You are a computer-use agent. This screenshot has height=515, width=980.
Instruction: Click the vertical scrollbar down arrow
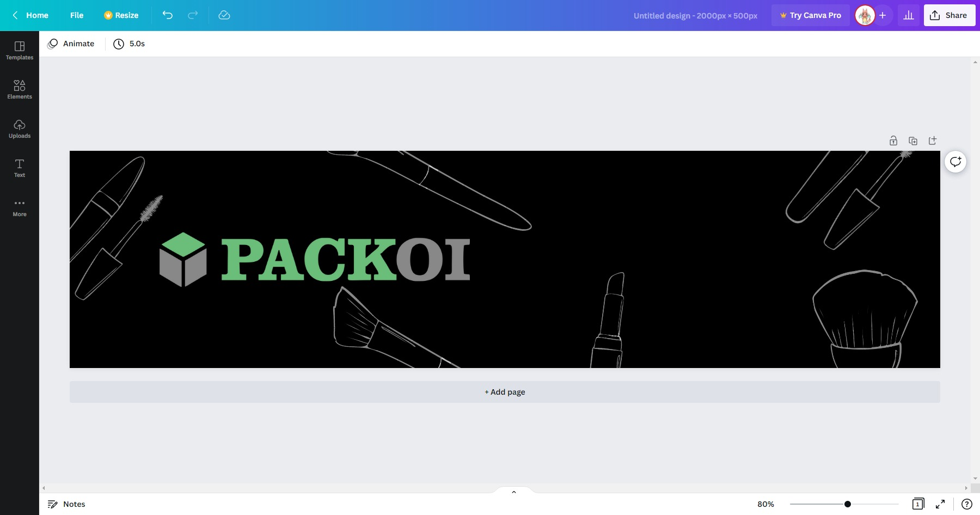(975, 479)
